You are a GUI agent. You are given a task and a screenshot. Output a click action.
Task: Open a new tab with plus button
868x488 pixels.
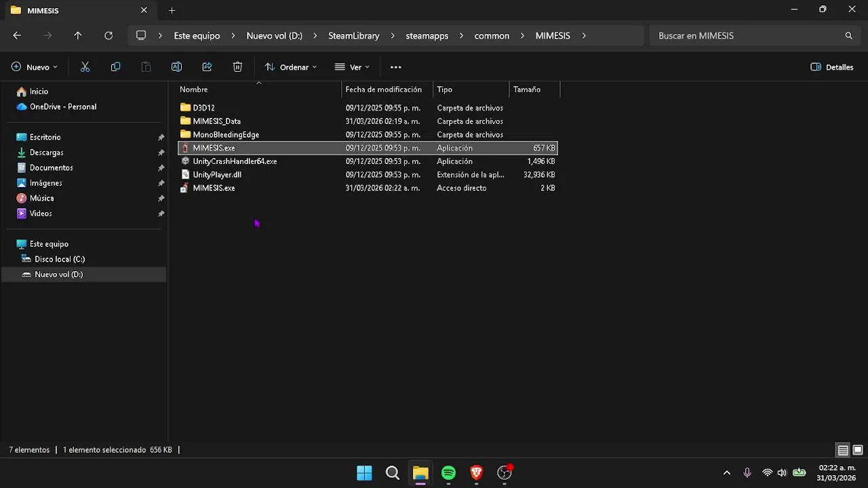click(x=172, y=10)
